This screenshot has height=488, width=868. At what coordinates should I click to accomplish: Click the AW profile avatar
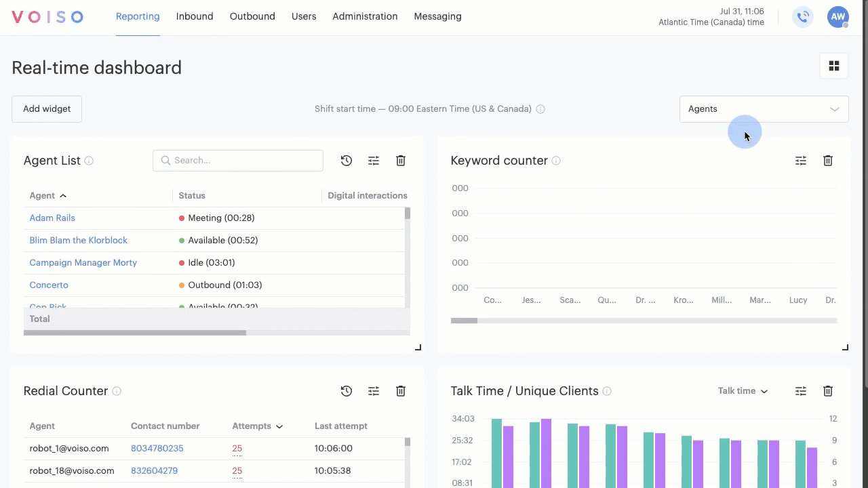(838, 17)
